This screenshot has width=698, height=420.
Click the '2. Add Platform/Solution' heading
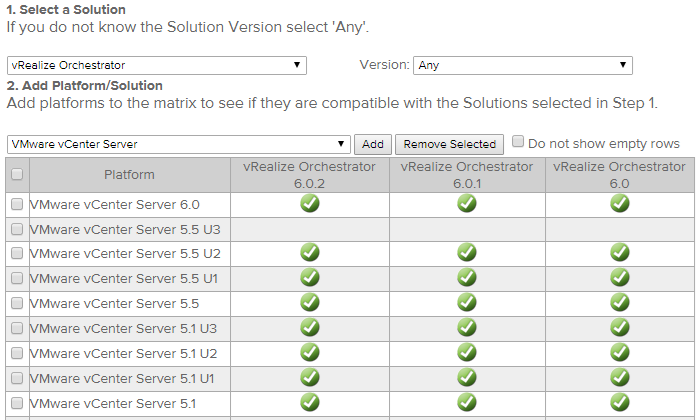point(85,86)
